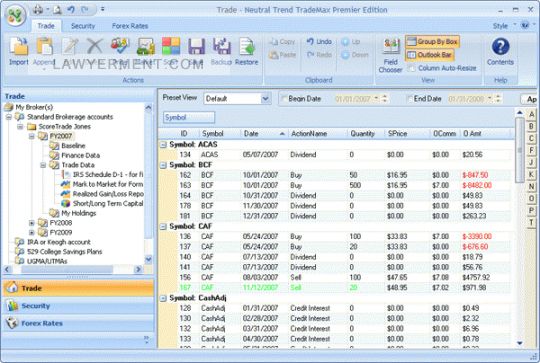The height and width of the screenshot is (363, 540).
Task: Collapse the Symbol: CashAdj group
Action: [x=163, y=298]
